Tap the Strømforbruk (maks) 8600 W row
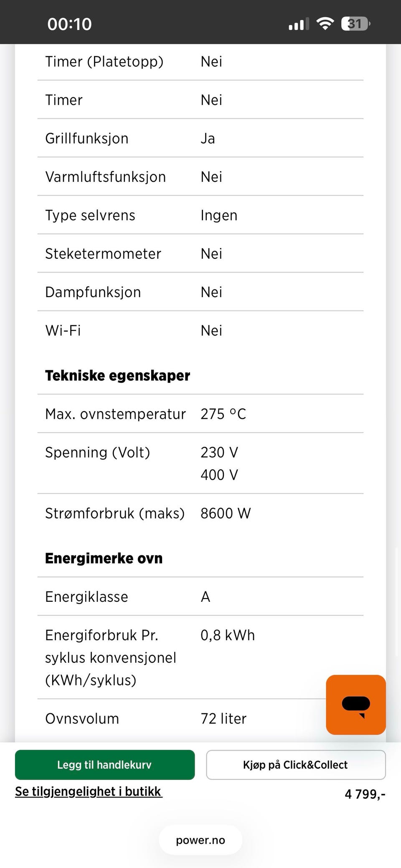Viewport: 401px width, 868px height. [x=200, y=513]
